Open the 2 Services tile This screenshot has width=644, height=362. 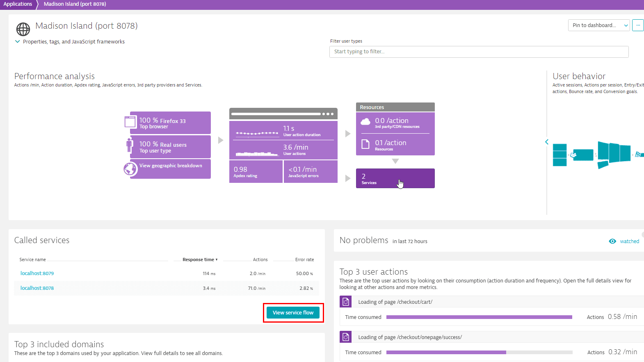pos(395,178)
